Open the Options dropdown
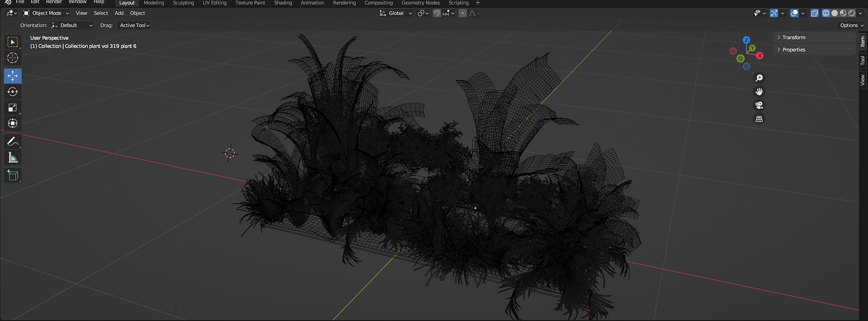Viewport: 868px width, 321px height. pos(851,25)
